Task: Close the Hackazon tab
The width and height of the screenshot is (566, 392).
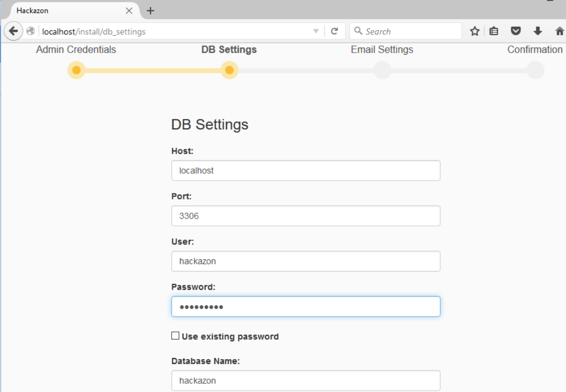Action: 129,11
